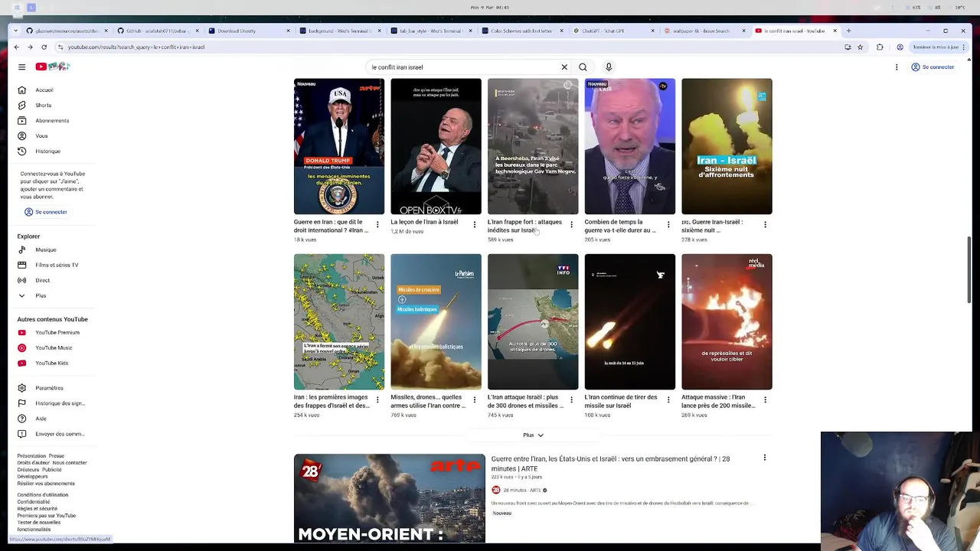
Task: Open the Donald Trump short thumbnail
Action: click(x=339, y=146)
